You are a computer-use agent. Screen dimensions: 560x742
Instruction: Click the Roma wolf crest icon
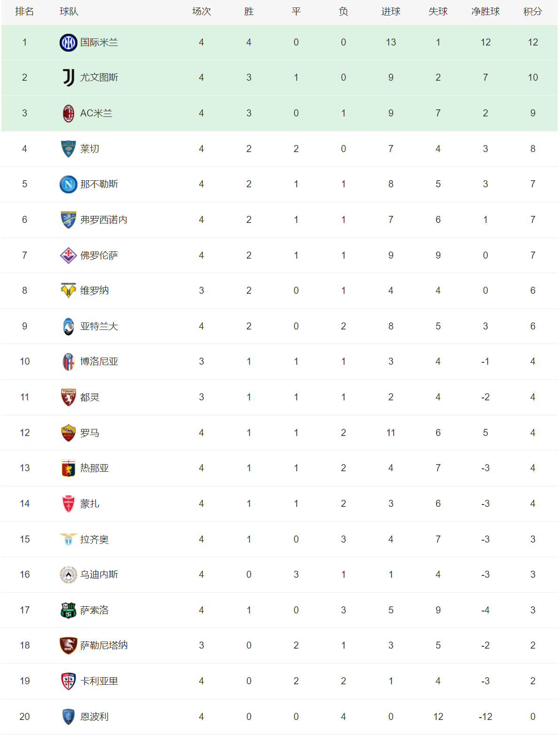[x=69, y=433]
